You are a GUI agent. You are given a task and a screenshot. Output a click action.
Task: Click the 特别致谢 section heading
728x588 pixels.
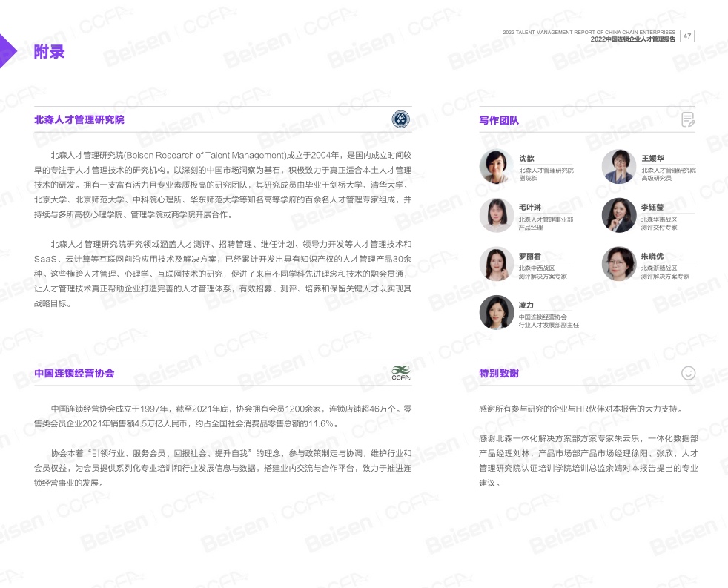pos(499,374)
